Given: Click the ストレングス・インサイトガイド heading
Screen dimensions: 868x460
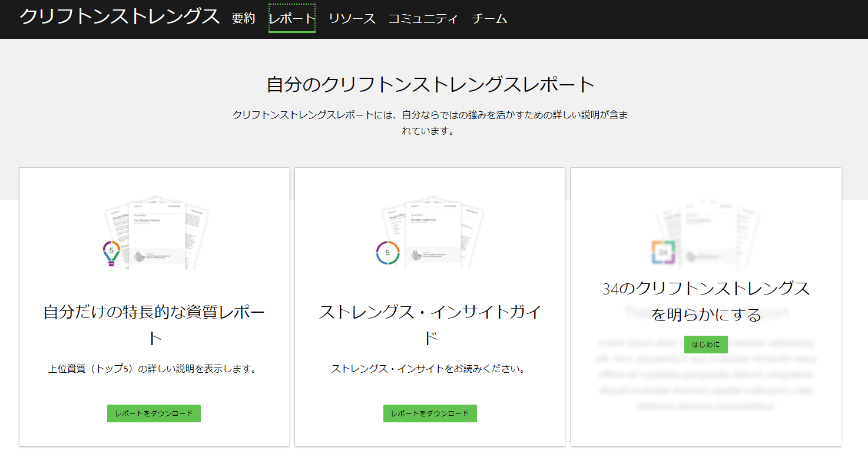Looking at the screenshot, I should (430, 325).
